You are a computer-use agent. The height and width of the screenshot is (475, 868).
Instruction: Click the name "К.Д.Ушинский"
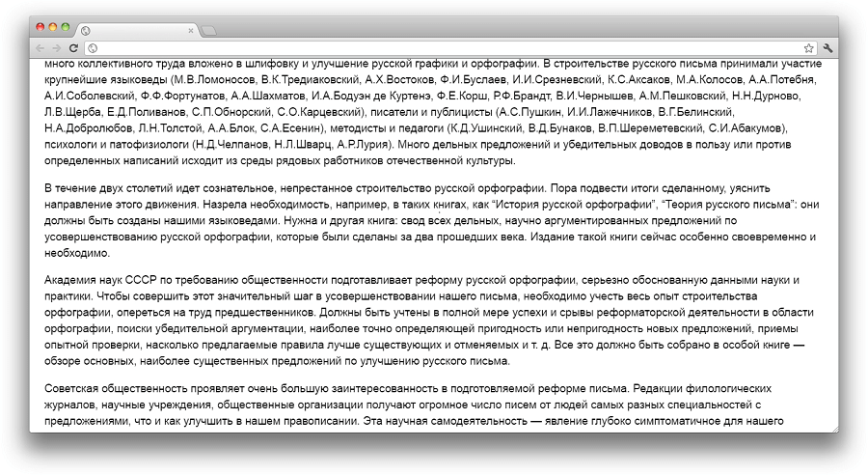487,128
